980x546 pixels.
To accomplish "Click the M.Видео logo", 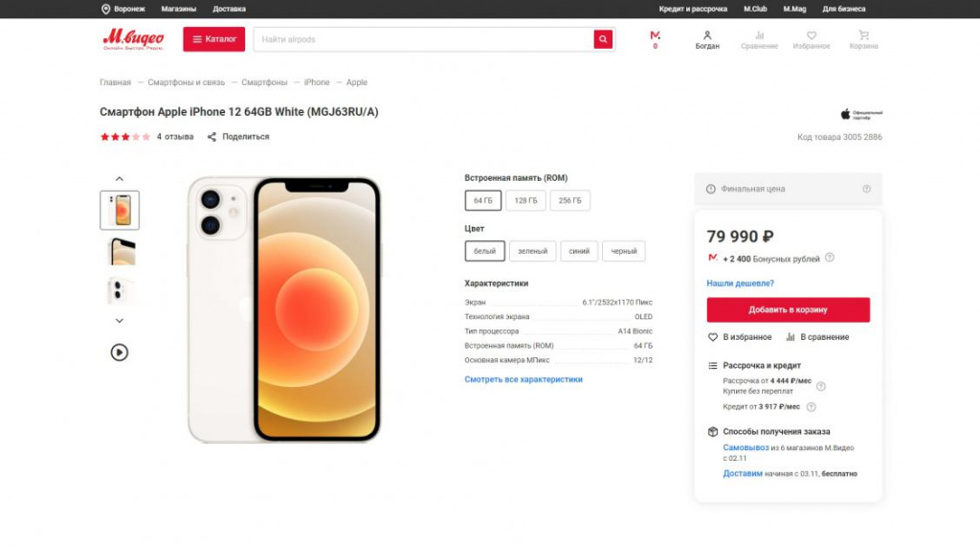I will [x=133, y=39].
